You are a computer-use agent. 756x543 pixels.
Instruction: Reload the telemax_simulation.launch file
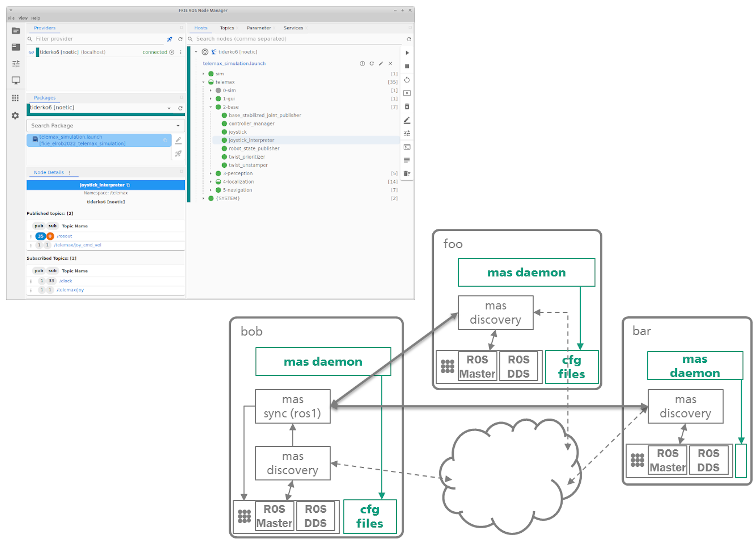click(371, 64)
